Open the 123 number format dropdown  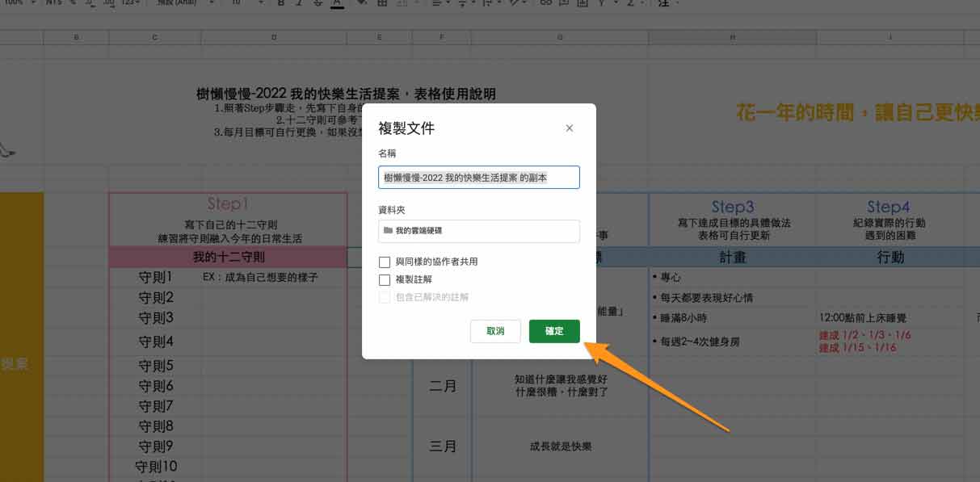[129, 3]
